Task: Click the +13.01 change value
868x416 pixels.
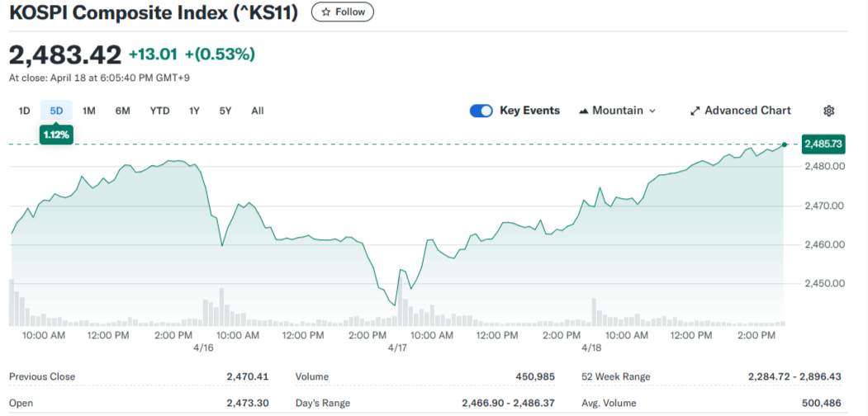Action: point(154,54)
